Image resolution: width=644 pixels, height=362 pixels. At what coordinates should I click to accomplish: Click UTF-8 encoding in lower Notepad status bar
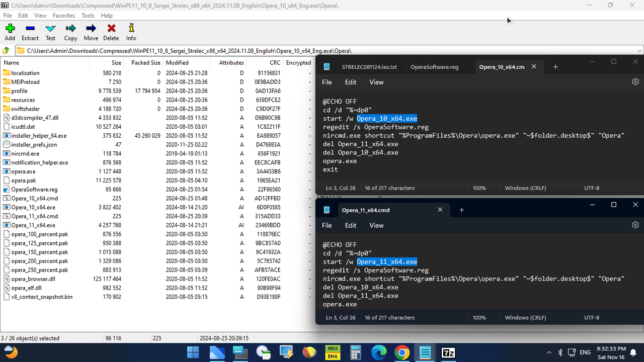pos(592,318)
